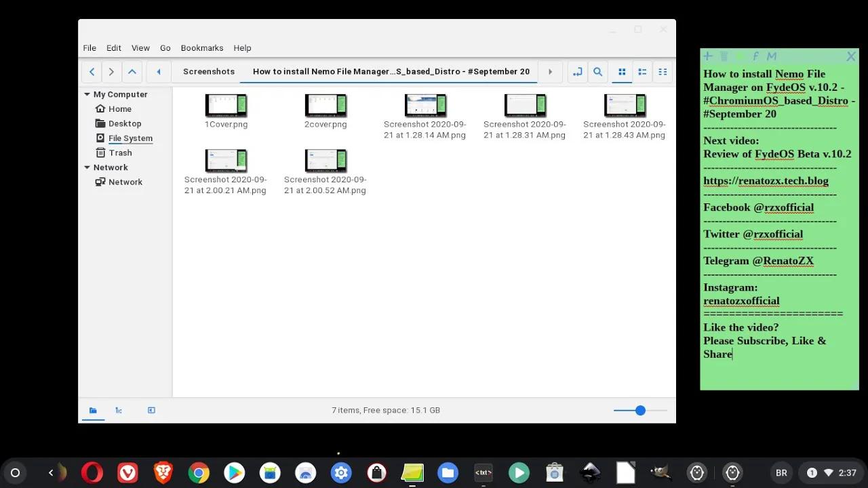868x488 pixels.
Task: Launch Opera from the shelf
Action: 92,472
